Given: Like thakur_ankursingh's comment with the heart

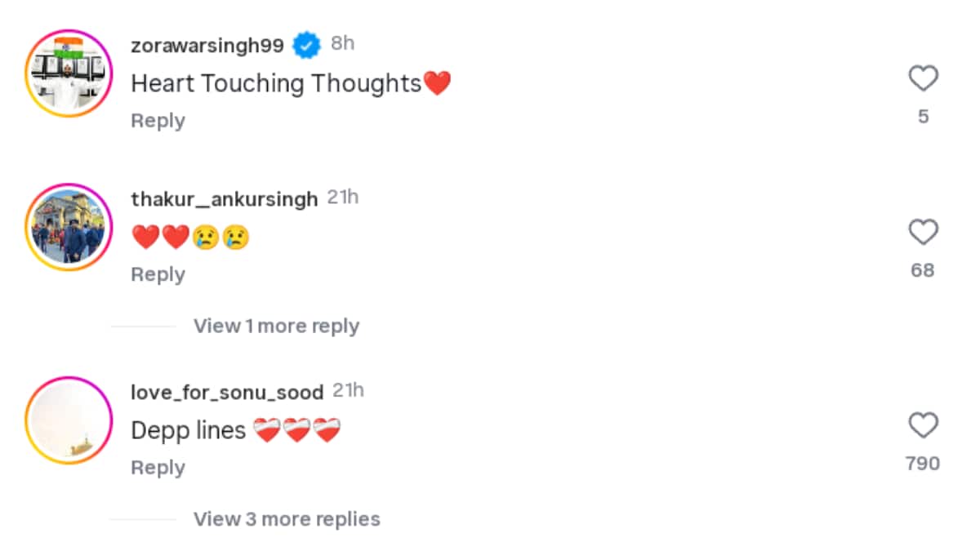Looking at the screenshot, I should [x=923, y=233].
